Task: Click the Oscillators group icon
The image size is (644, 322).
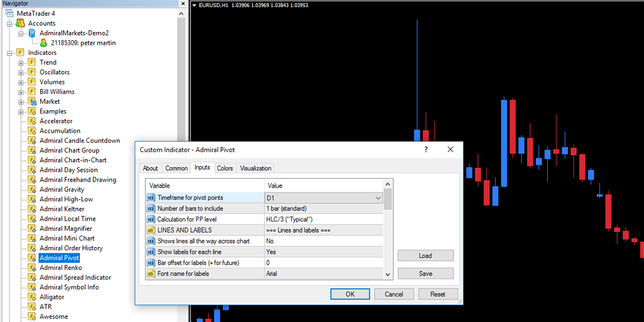Action: point(32,72)
